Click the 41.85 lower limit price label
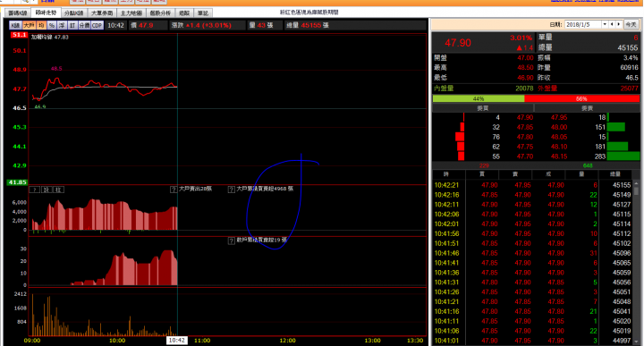This screenshot has height=346, width=644. (x=17, y=182)
